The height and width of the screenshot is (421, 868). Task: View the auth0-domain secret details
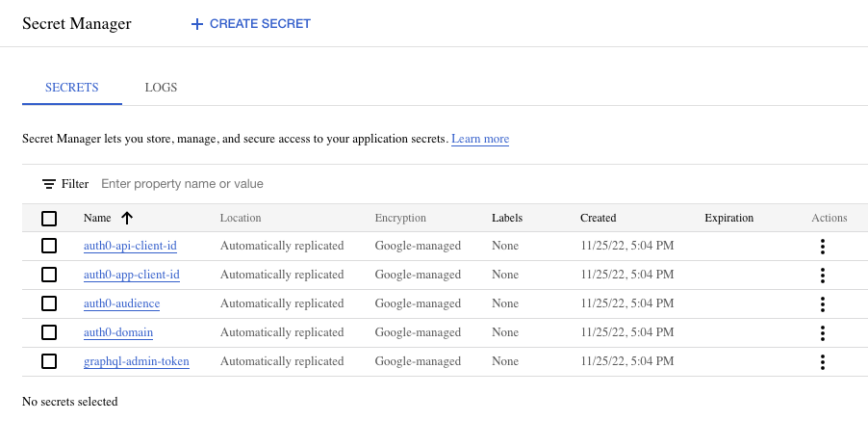point(118,331)
